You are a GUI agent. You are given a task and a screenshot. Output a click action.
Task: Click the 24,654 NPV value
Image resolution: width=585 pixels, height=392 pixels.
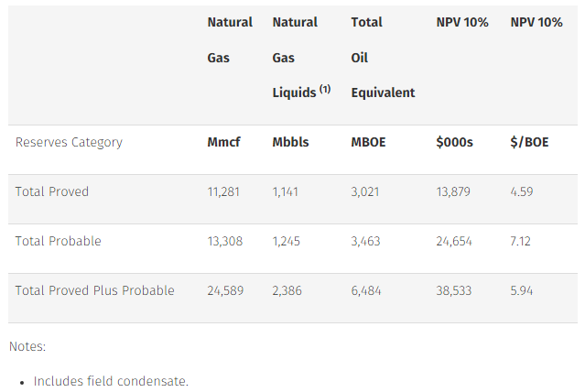pyautogui.click(x=454, y=241)
